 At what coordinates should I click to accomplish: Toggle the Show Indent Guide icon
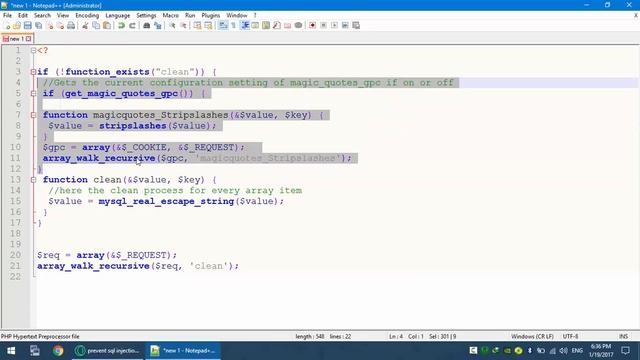(245, 25)
